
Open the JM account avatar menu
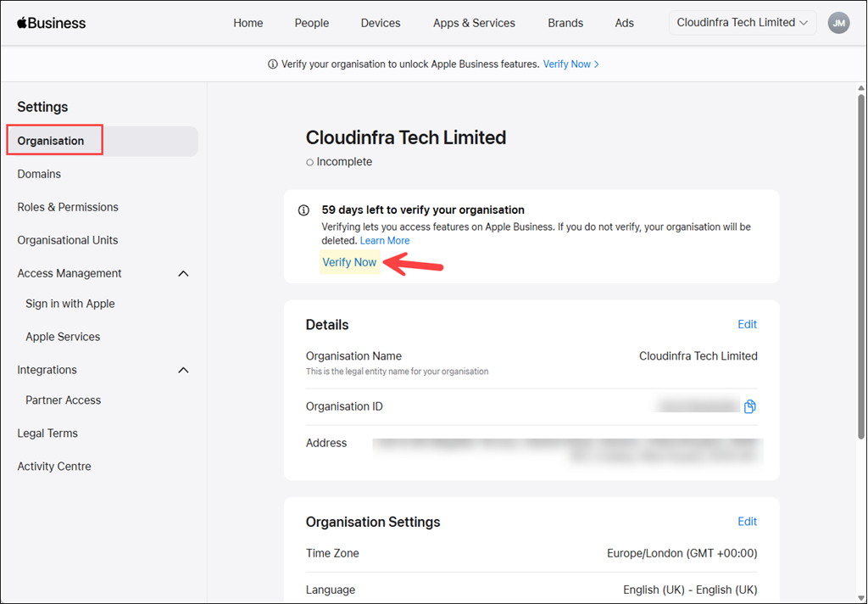(838, 23)
